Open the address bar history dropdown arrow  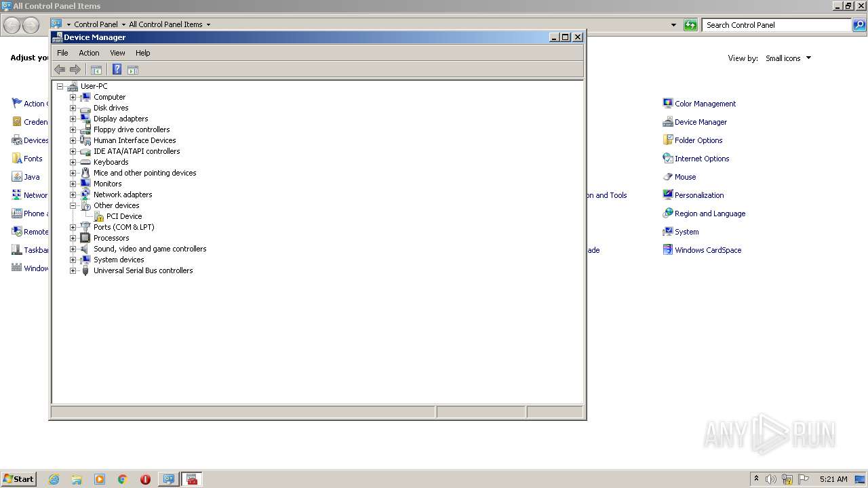tap(673, 25)
